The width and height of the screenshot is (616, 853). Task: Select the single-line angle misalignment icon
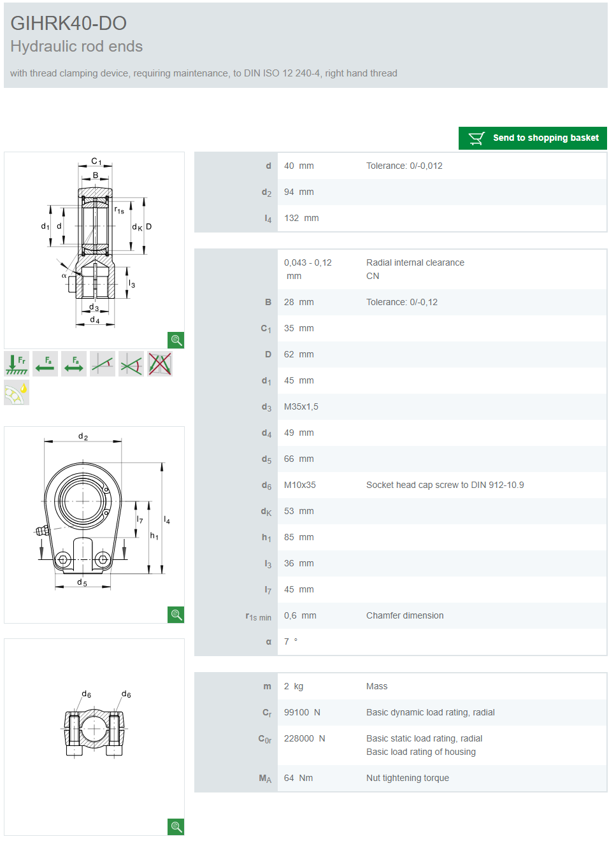[103, 364]
